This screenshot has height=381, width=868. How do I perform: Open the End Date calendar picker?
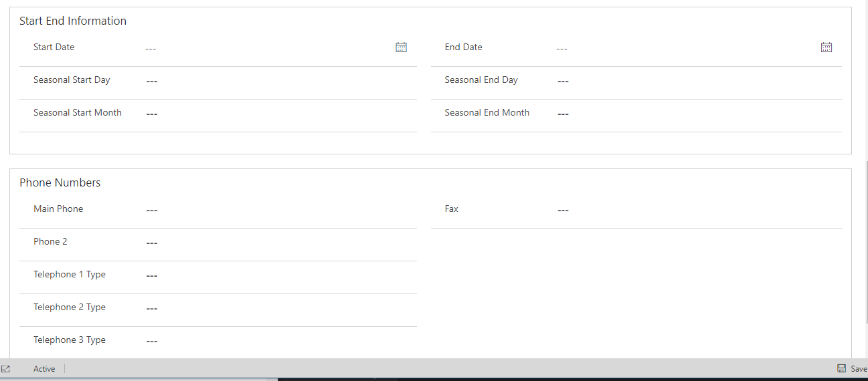point(827,47)
